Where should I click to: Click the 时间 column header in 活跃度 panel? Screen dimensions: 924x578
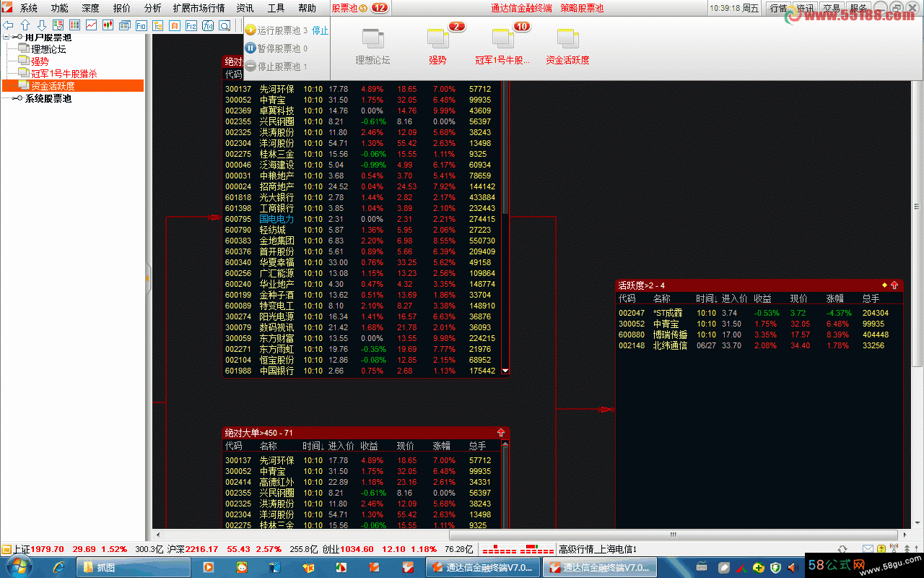705,298
